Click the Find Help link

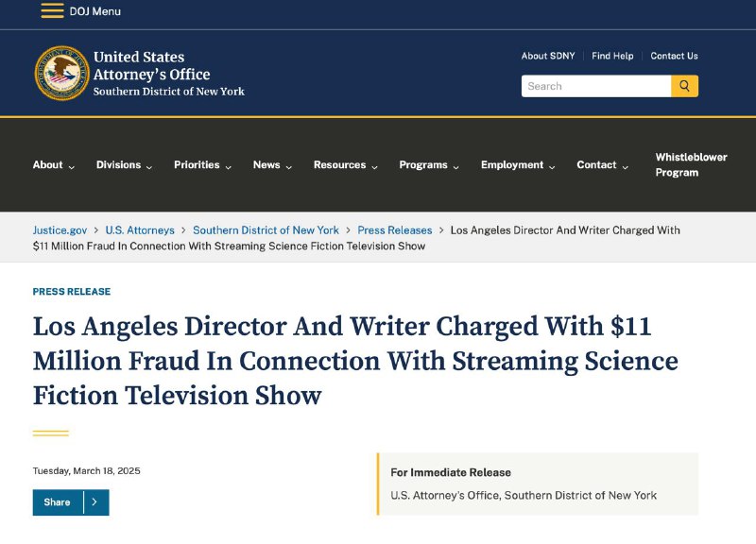[613, 56]
